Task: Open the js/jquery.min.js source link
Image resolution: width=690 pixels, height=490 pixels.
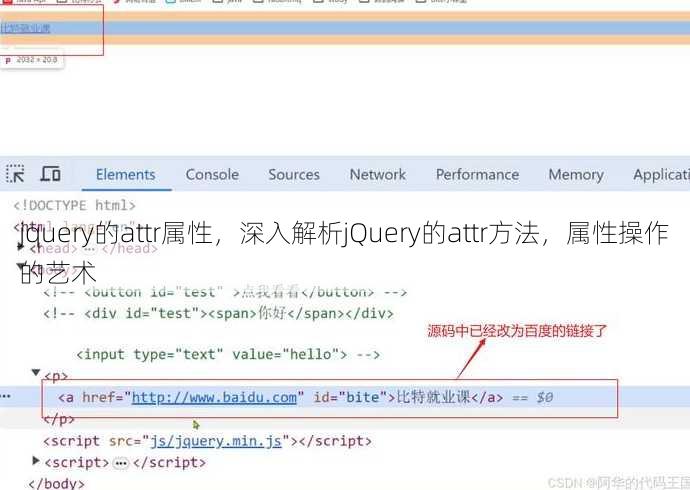Action: click(x=216, y=441)
